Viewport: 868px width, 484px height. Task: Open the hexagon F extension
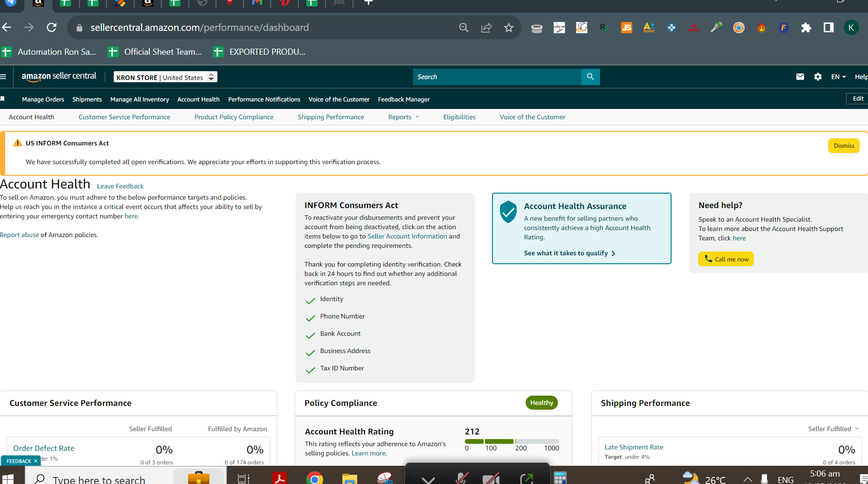pyautogui.click(x=784, y=28)
